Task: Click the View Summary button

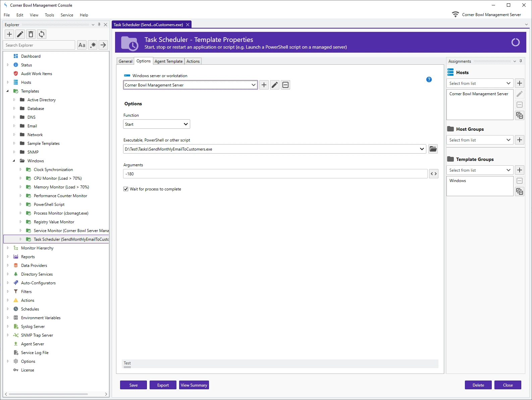Action: (194, 385)
